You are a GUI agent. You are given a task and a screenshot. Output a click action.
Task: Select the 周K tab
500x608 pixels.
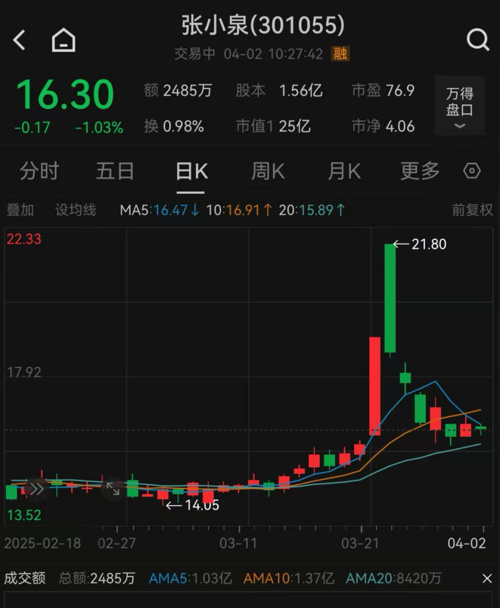click(268, 171)
